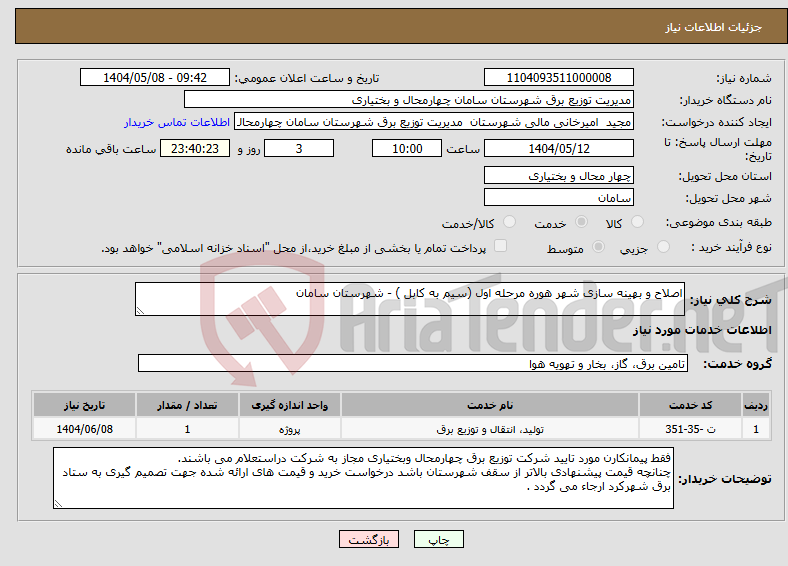Click the واحد اندازه گیری column header
788x566 pixels.
tap(289, 405)
